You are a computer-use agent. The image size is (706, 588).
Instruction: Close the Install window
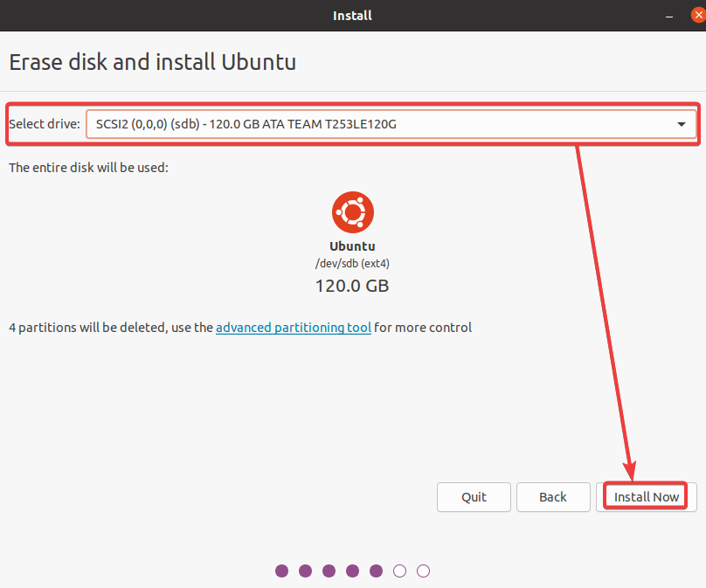coord(698,16)
